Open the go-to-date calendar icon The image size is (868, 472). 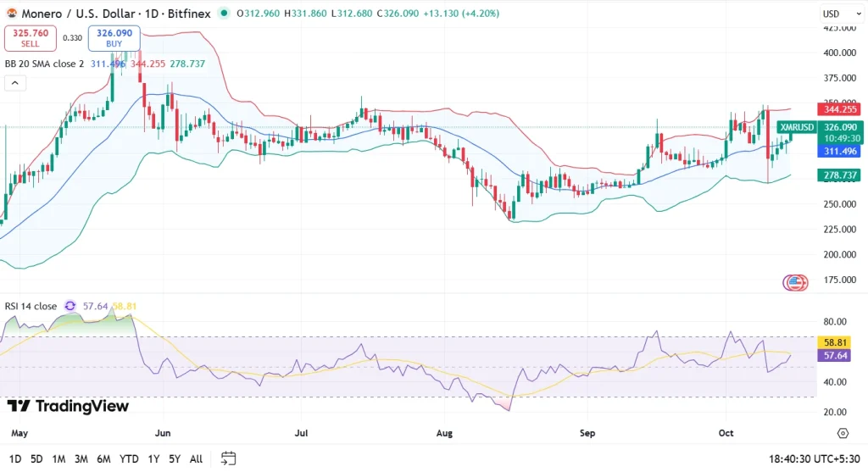coord(228,458)
